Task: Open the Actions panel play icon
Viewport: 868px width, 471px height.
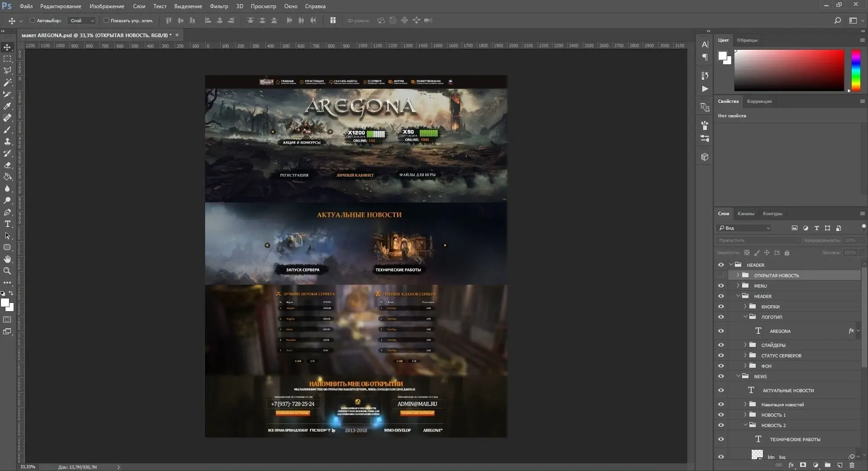Action: point(705,89)
